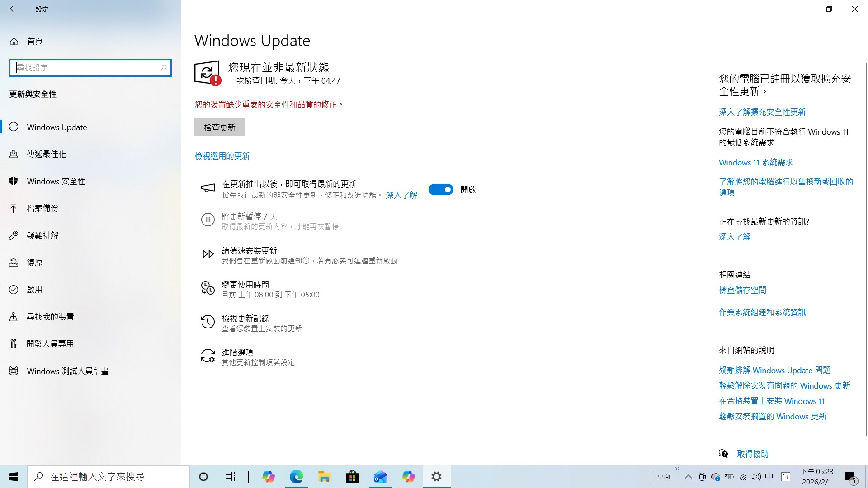
Task: Open Cortana circle icon on taskbar
Action: (x=203, y=477)
